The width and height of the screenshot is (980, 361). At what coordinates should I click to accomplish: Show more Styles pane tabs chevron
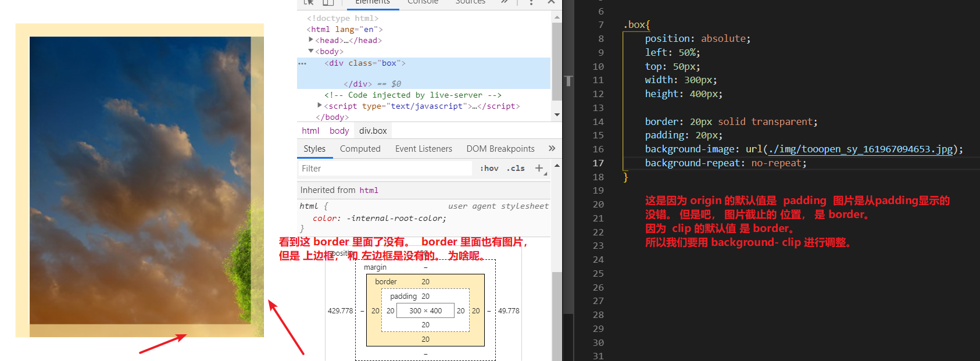[x=552, y=149]
